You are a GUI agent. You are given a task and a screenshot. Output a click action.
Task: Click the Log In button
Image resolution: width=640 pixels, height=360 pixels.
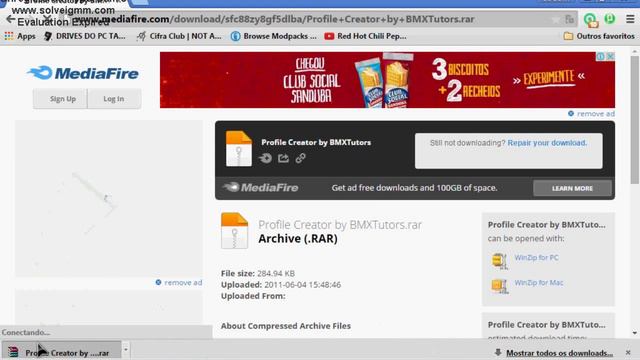(x=114, y=99)
